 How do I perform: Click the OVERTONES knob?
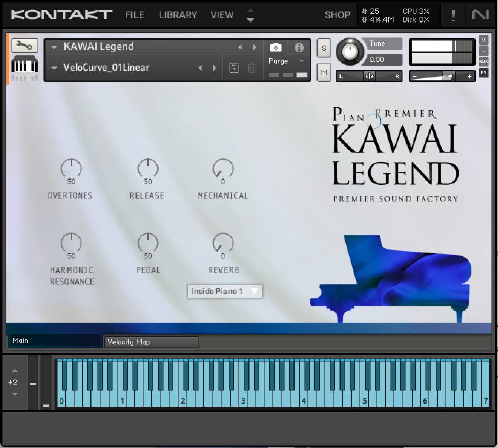tap(71, 168)
